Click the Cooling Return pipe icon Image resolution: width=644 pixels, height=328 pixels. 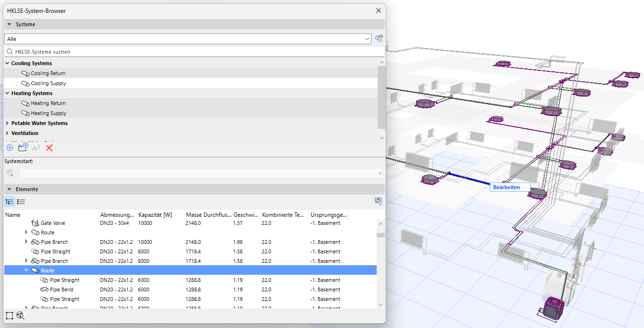point(26,73)
